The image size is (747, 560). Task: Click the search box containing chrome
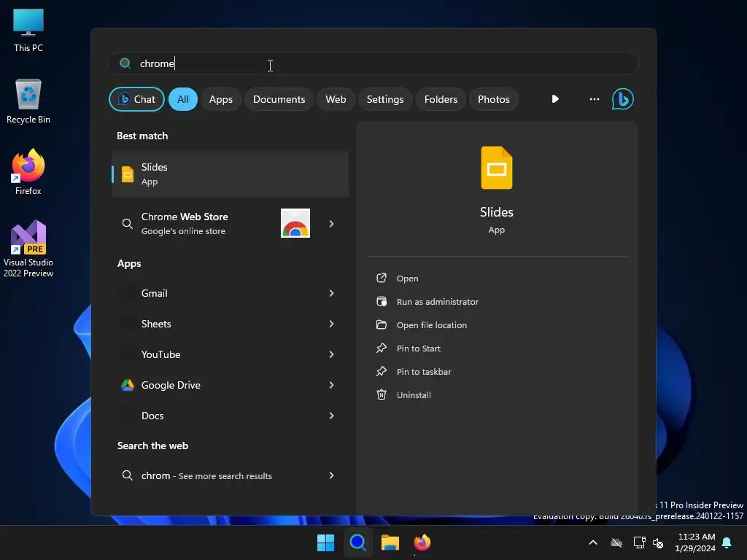373,63
